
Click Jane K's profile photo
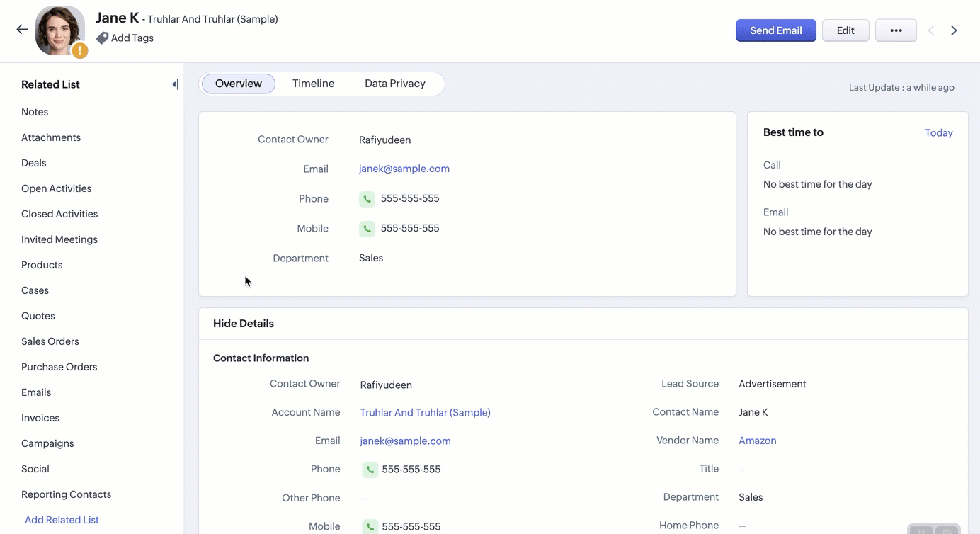[x=59, y=30]
